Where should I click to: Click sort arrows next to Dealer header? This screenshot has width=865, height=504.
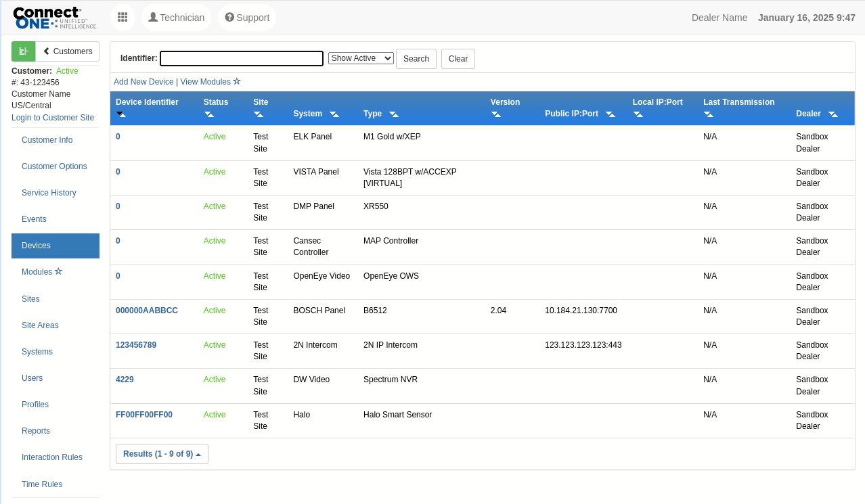pyautogui.click(x=833, y=114)
